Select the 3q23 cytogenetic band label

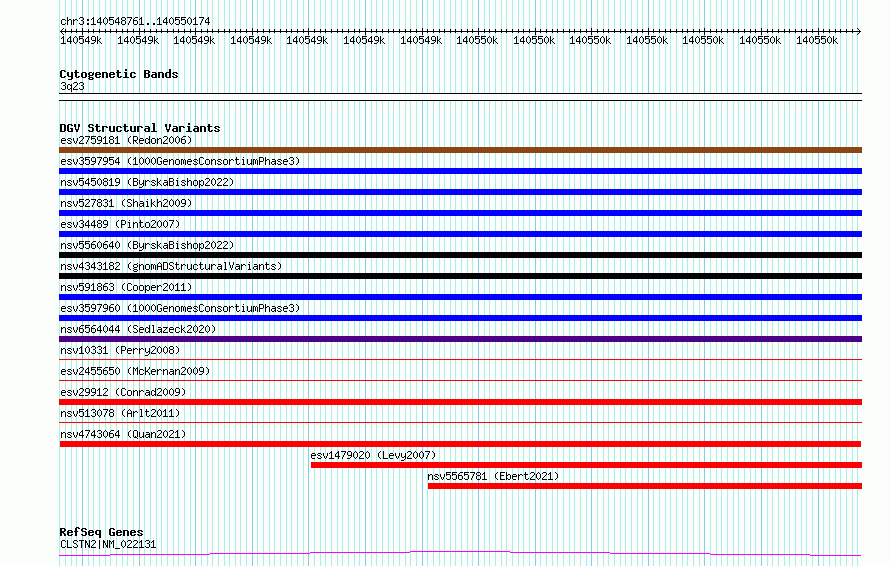72,86
